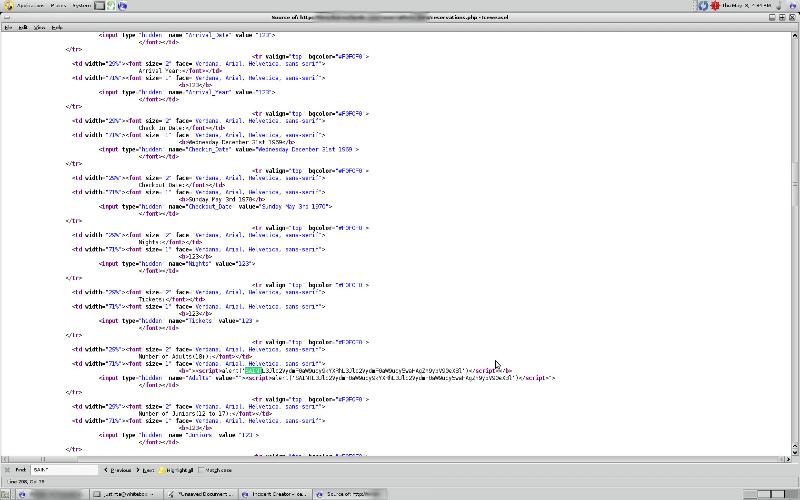
Task: Open the View menu
Action: click(x=39, y=28)
